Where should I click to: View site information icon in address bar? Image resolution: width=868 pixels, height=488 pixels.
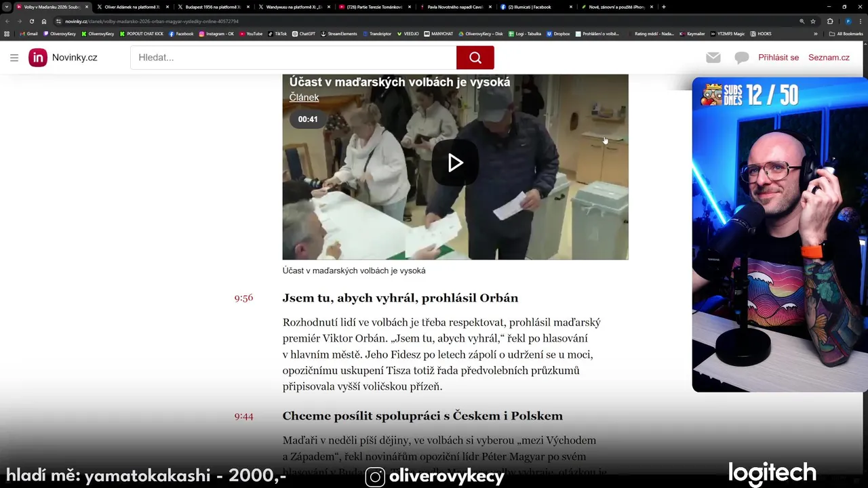(59, 21)
